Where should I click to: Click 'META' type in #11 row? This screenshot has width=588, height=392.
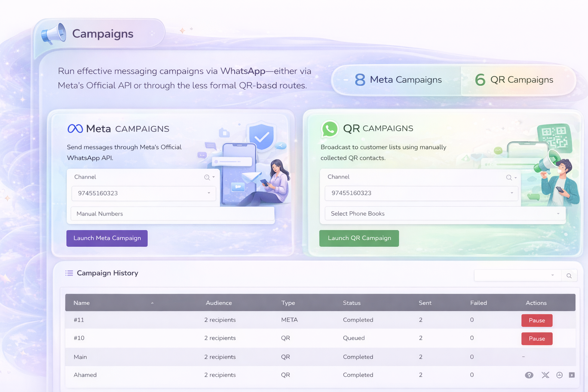pyautogui.click(x=289, y=320)
